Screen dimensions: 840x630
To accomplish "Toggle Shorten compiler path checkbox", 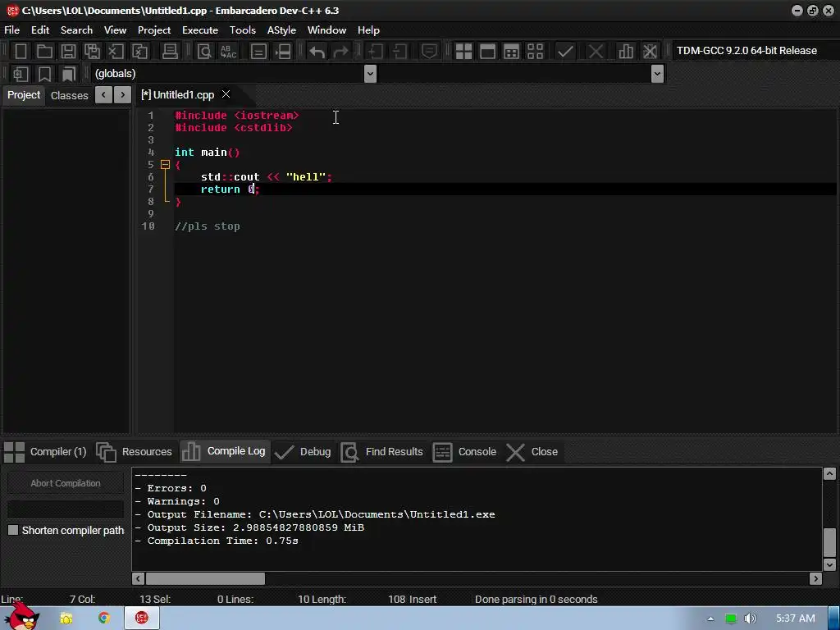I will 13,530.
